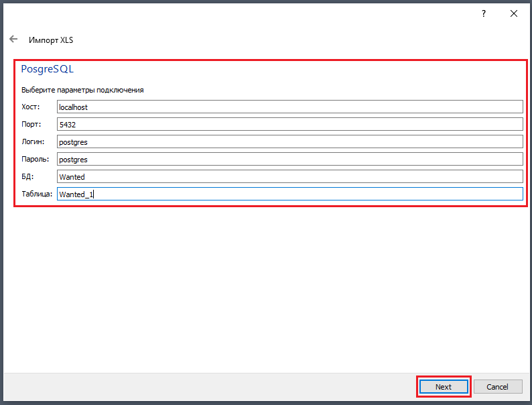Open help with the question mark button
The height and width of the screenshot is (405, 532).
[484, 13]
